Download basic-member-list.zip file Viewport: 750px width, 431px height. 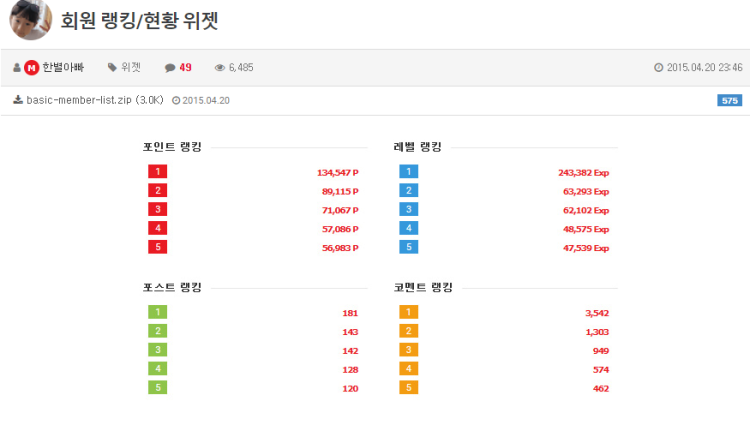coord(84,100)
